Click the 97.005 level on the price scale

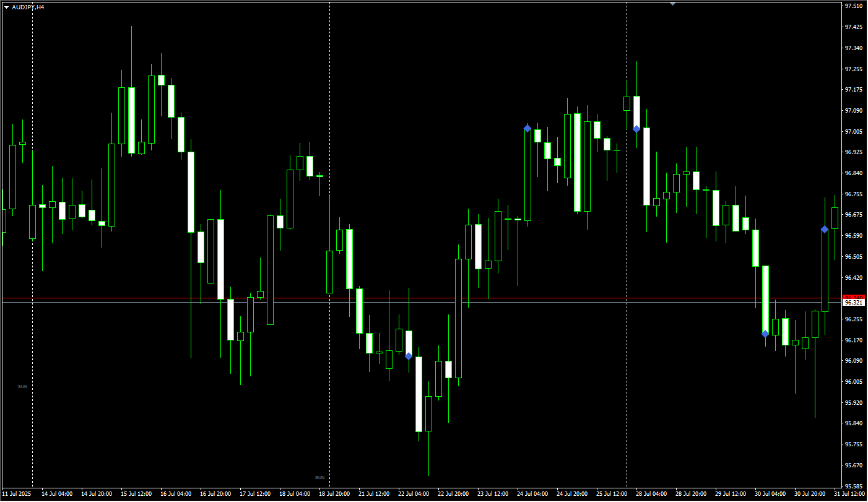854,131
